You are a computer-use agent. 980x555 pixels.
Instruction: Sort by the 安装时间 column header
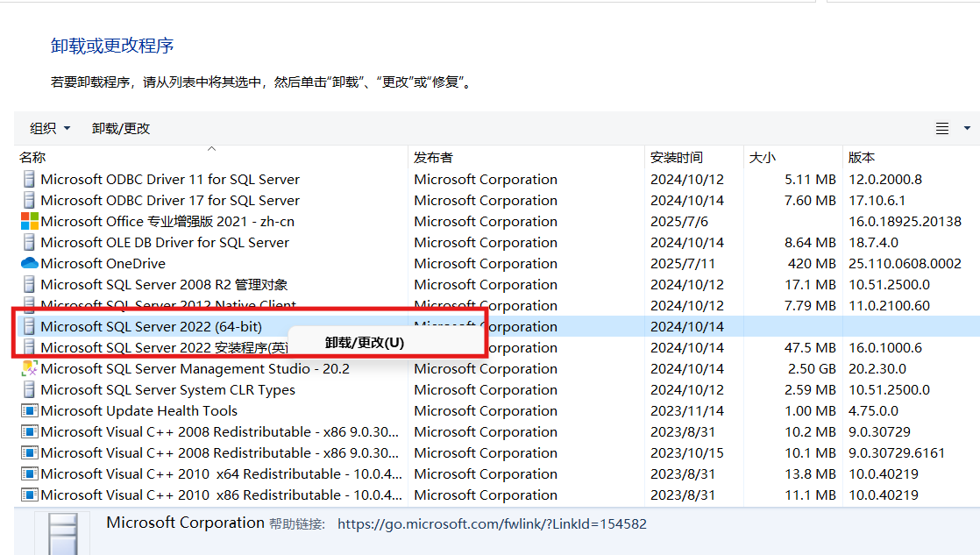click(676, 158)
